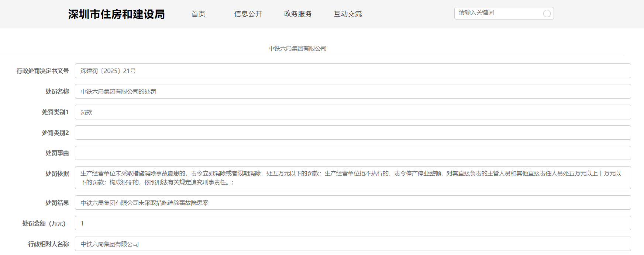Click the empty 处罚类别2 field
This screenshot has height=255, width=644.
pos(352,133)
